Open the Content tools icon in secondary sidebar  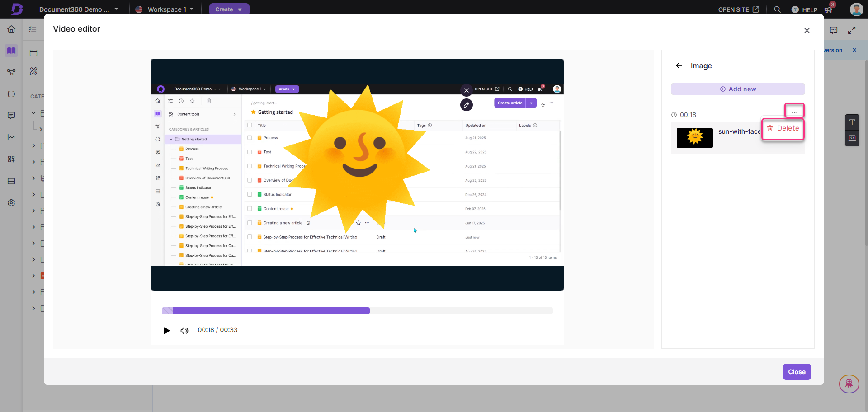click(33, 71)
